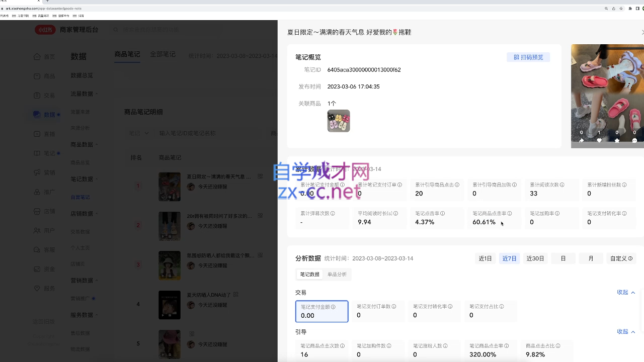The width and height of the screenshot is (644, 362).
Task: Open the 笔记 filter dropdown
Action: pyautogui.click(x=139, y=133)
